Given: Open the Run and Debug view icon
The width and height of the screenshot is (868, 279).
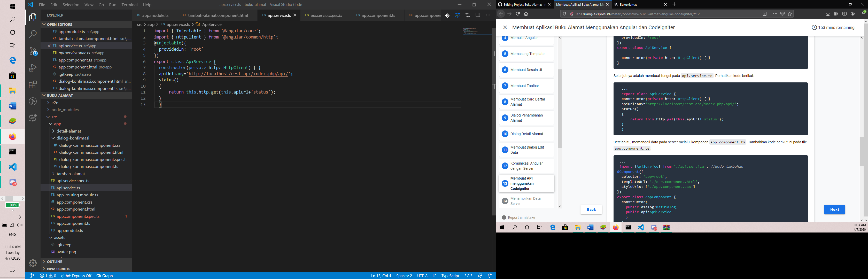Looking at the screenshot, I should [33, 68].
